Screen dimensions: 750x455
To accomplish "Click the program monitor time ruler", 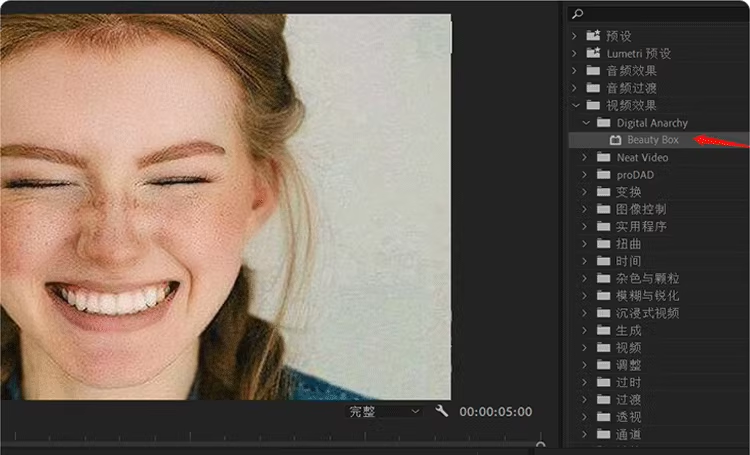I will pos(270,442).
